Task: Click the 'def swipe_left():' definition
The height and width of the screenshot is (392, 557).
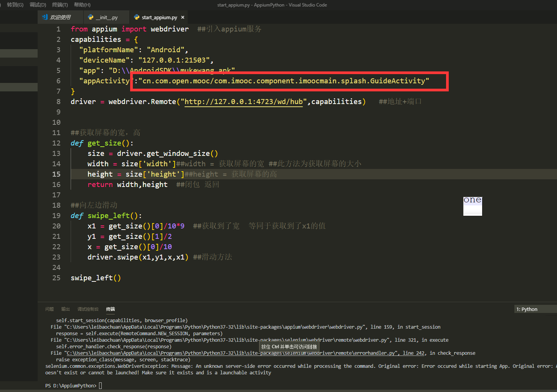Action: [x=106, y=216]
